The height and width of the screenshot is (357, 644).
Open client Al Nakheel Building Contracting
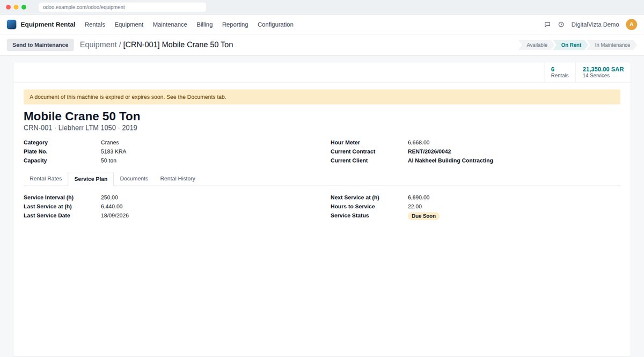coord(450,161)
